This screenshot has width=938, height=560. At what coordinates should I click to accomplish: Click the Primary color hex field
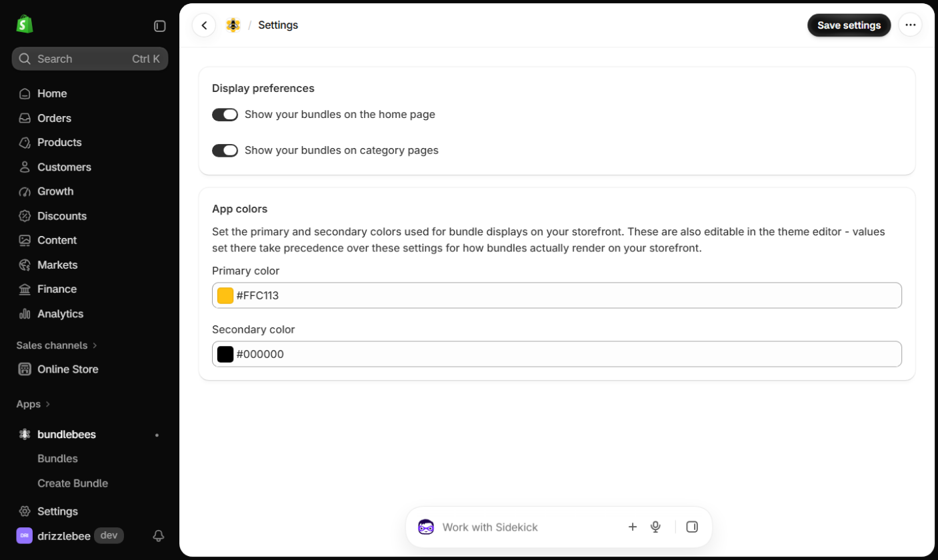(557, 295)
